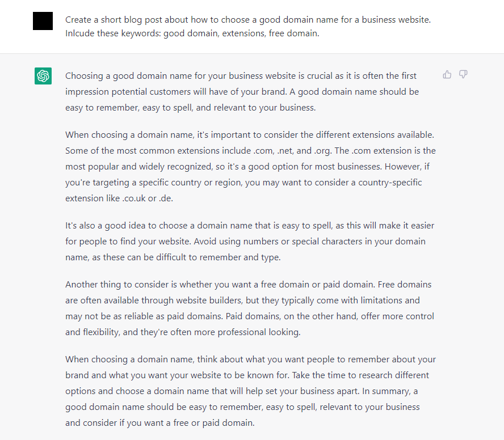Click the line starting 'Another thing to consider'
Viewport: 504px width, 440px height.
point(248,285)
